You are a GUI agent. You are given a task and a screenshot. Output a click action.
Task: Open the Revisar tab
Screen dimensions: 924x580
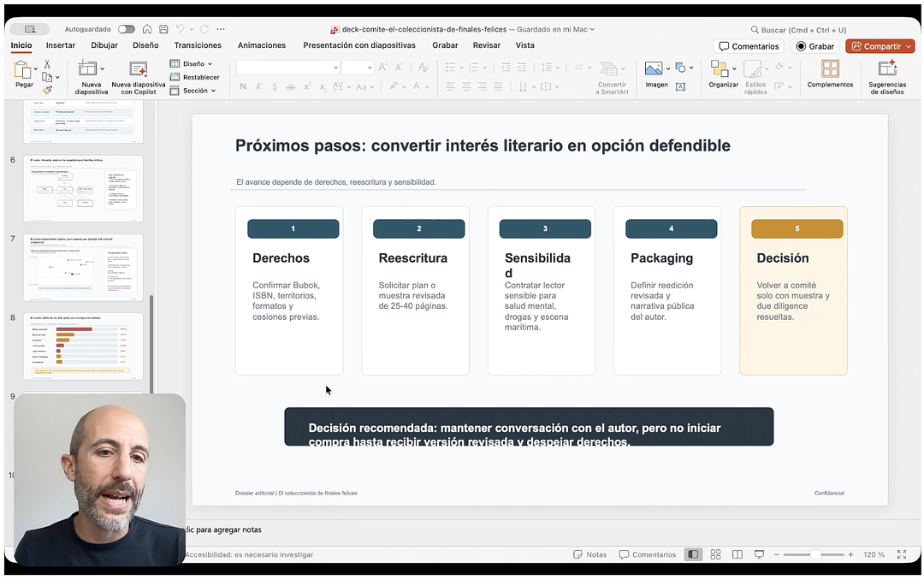click(487, 45)
